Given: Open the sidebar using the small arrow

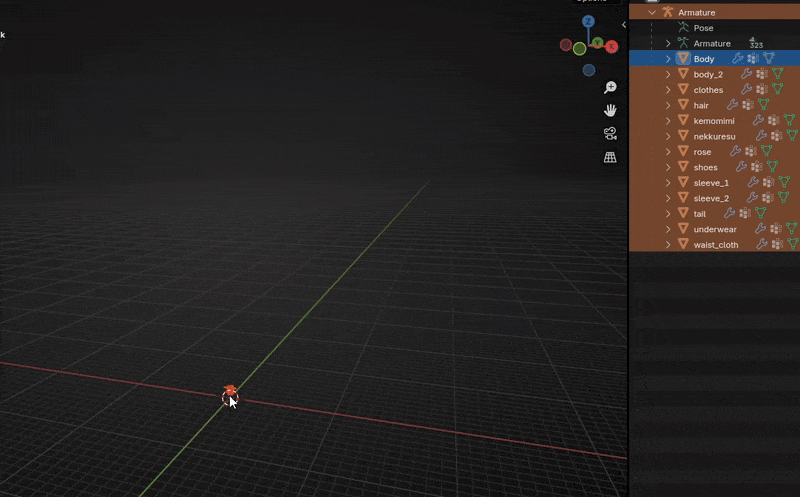Looking at the screenshot, I should click(624, 24).
